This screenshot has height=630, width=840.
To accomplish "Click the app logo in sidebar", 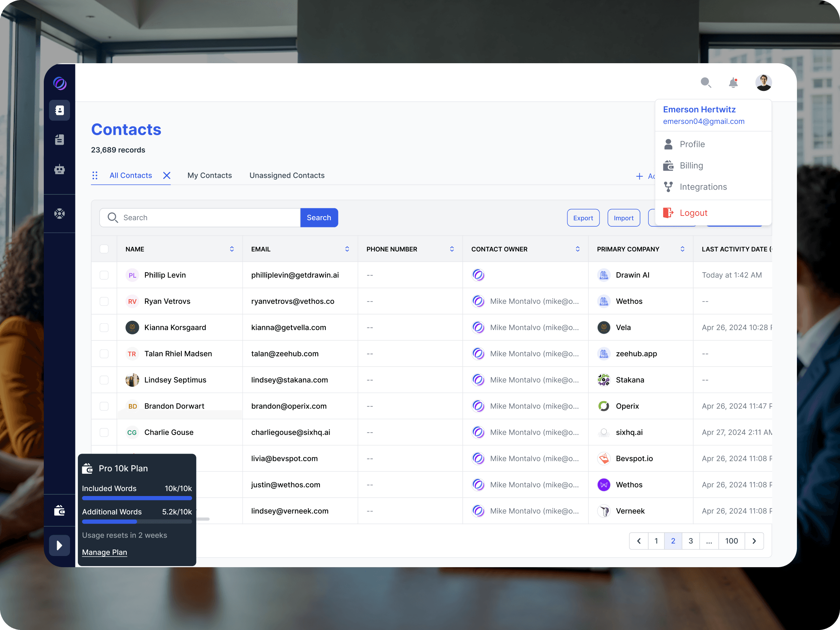I will (60, 83).
